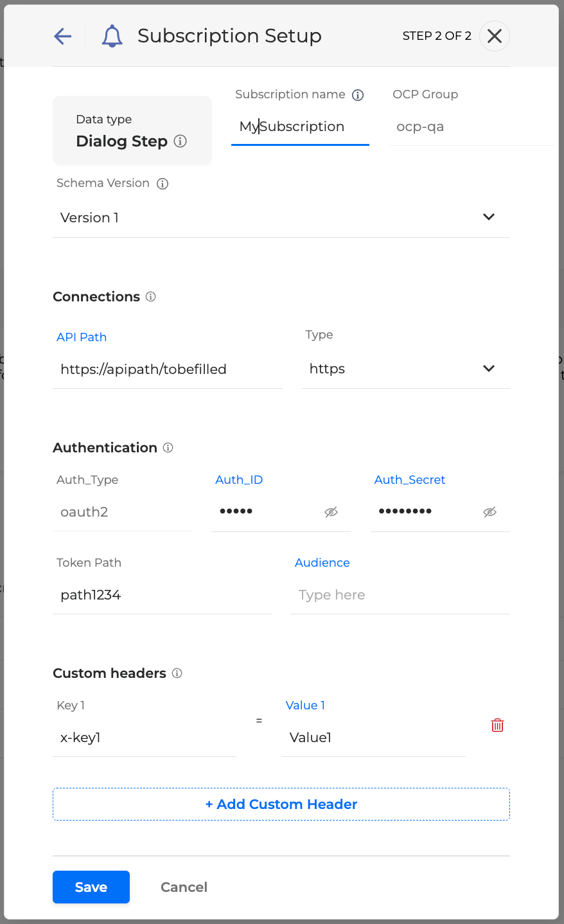Click the 'Dialog Step' text
The width and height of the screenshot is (564, 924).
coord(122,141)
